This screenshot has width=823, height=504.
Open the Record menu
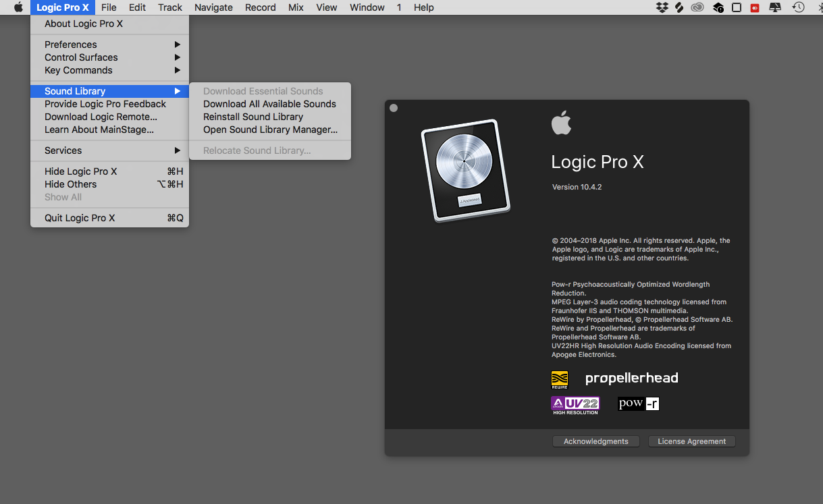tap(261, 7)
